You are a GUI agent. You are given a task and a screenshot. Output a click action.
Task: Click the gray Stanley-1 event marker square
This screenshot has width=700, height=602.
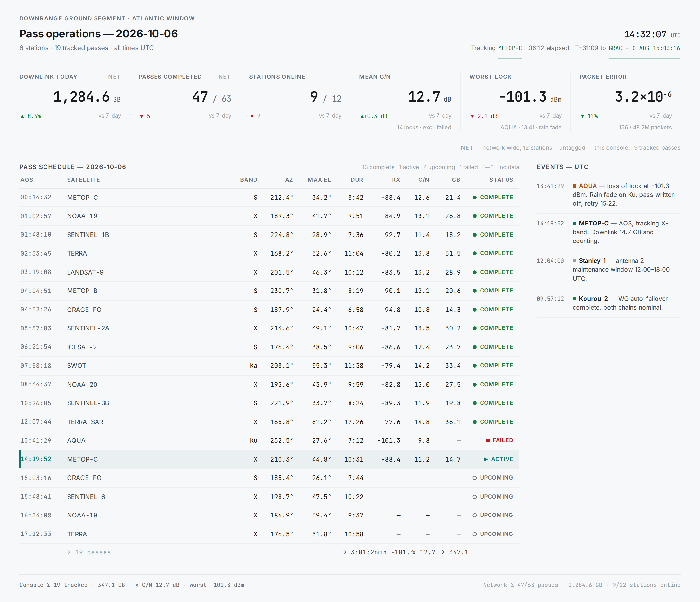tap(574, 261)
